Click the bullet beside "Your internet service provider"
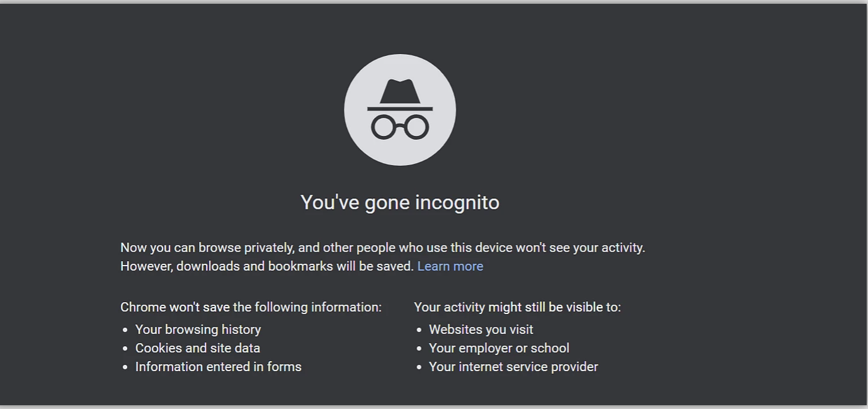 [x=420, y=367]
